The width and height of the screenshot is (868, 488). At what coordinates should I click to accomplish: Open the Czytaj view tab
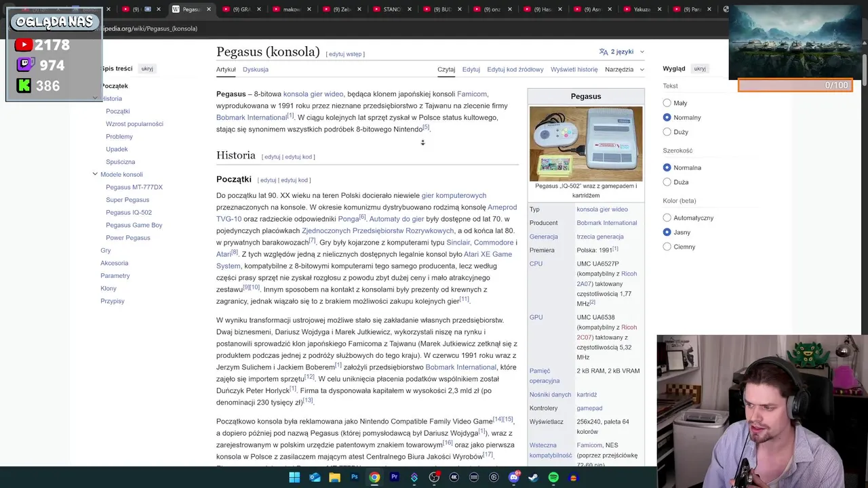click(446, 69)
